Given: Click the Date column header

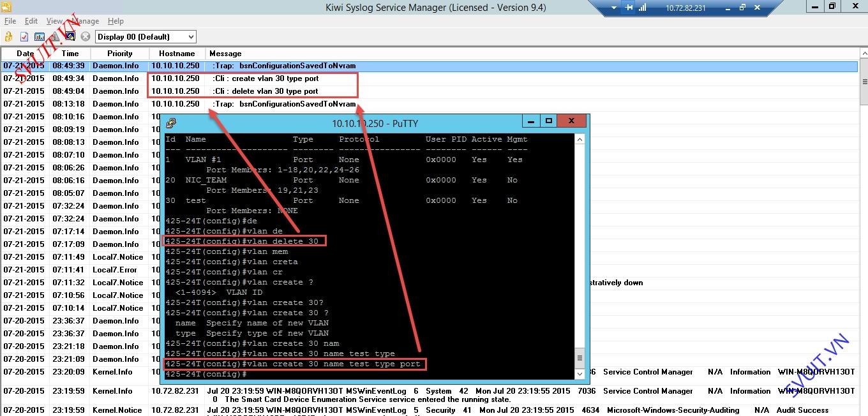Looking at the screenshot, I should click(26, 54).
